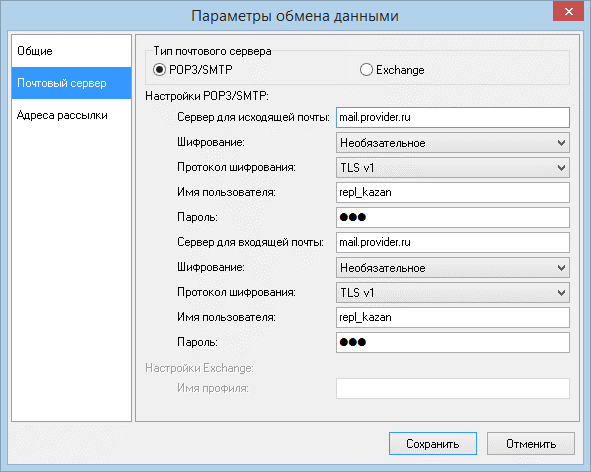This screenshot has width=591, height=472.
Task: Expand incoming Протокол шифрования dropdown
Action: point(453,293)
